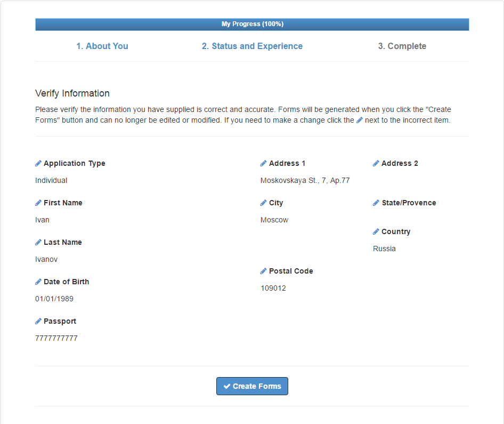Image resolution: width=504 pixels, height=424 pixels.
Task: Edit Passport using its pencil icon
Action: click(38, 322)
